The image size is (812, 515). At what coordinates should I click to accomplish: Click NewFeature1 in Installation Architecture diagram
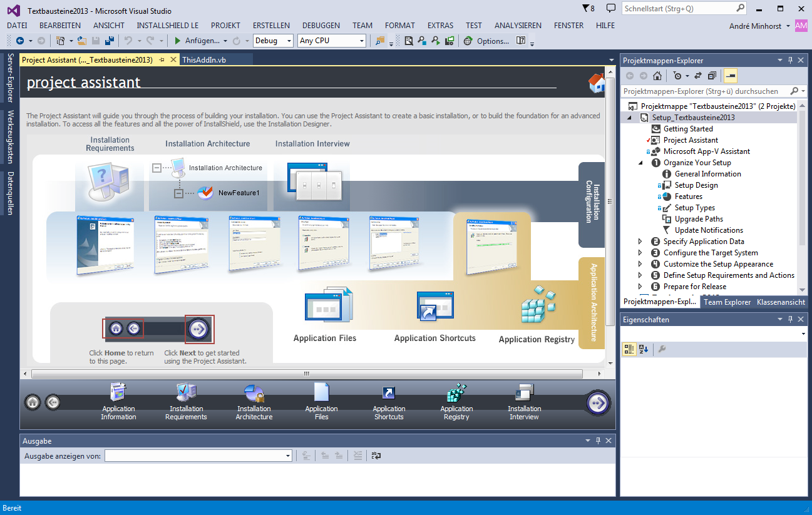pyautogui.click(x=239, y=193)
